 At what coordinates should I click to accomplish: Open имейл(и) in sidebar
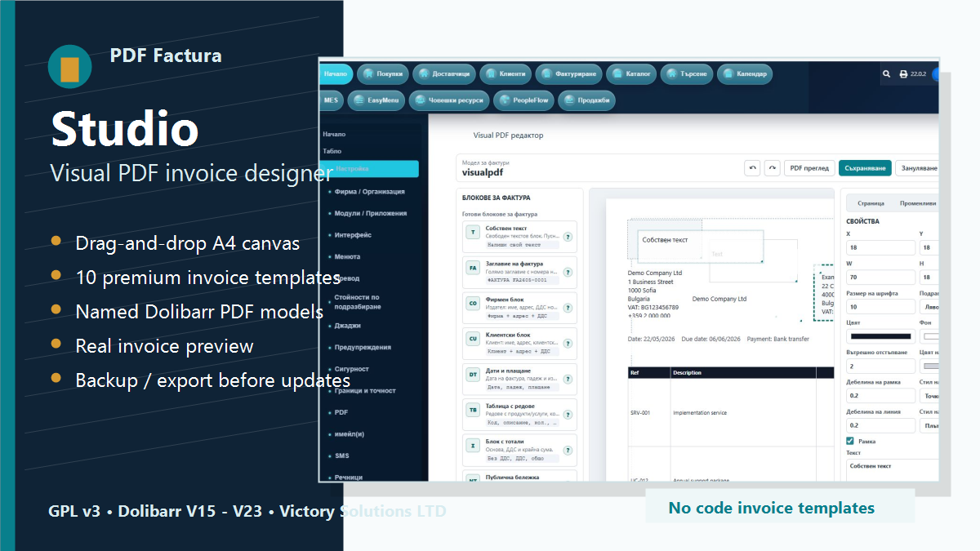(x=349, y=433)
